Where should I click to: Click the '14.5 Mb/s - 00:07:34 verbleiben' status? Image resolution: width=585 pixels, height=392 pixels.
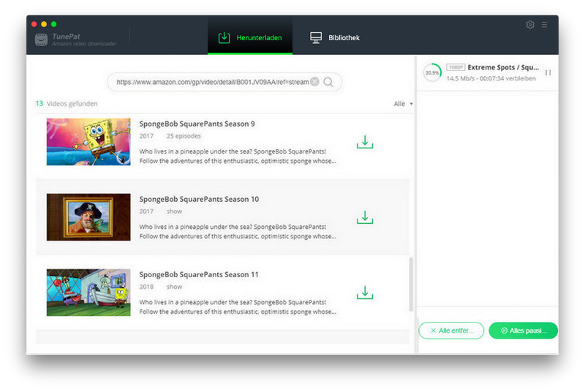point(491,78)
